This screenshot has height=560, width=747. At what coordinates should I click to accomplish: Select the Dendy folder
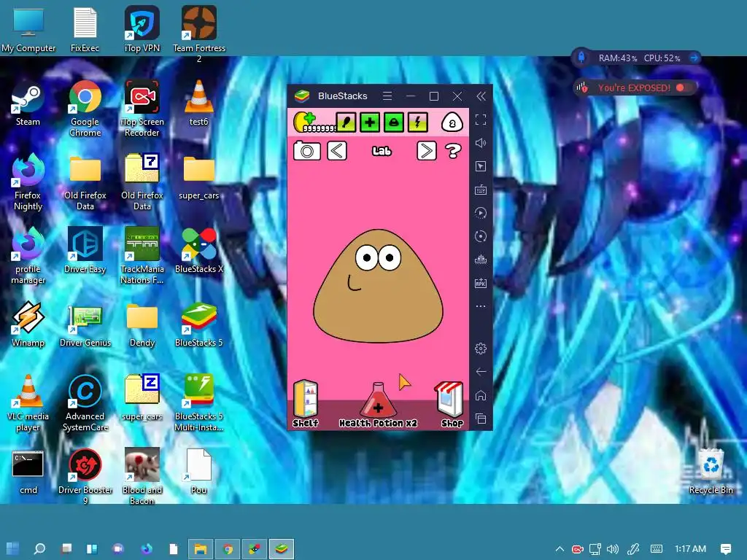tap(142, 324)
